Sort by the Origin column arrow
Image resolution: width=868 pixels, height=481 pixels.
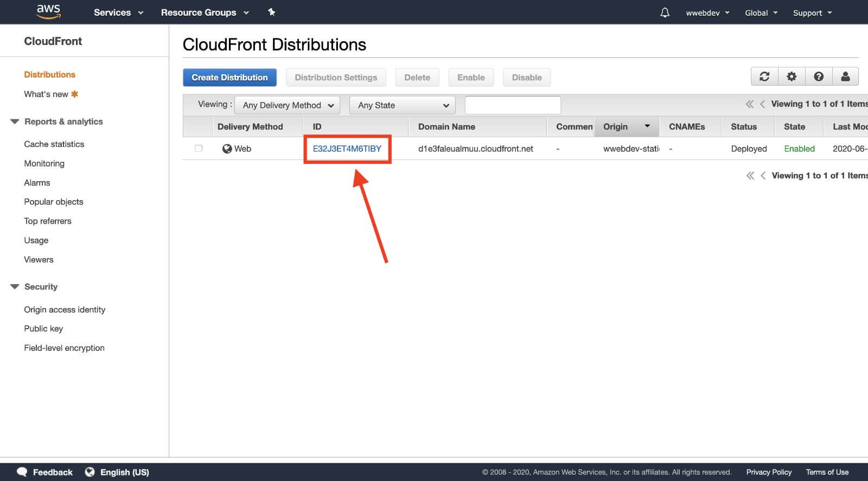(647, 126)
